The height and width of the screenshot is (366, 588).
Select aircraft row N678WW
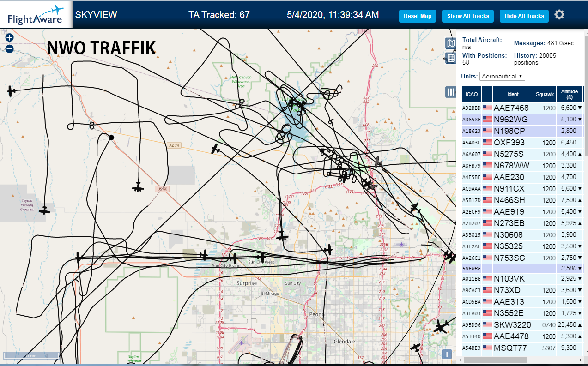pos(522,166)
